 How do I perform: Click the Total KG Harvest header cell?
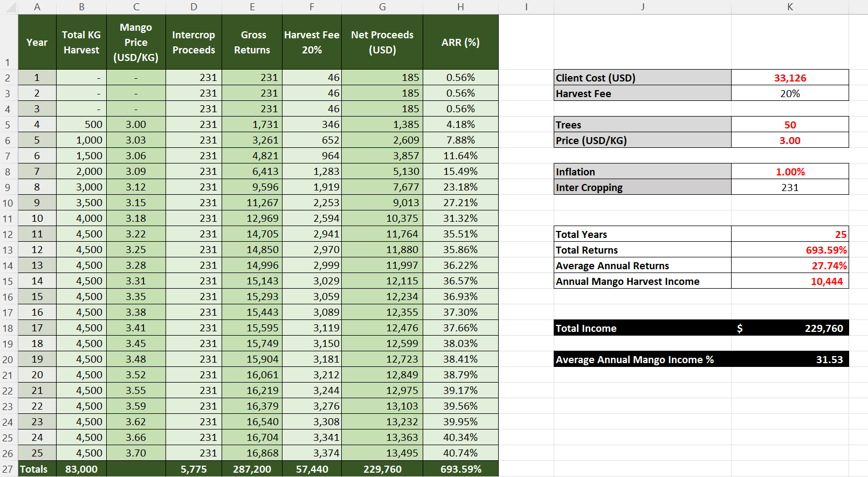coord(81,42)
